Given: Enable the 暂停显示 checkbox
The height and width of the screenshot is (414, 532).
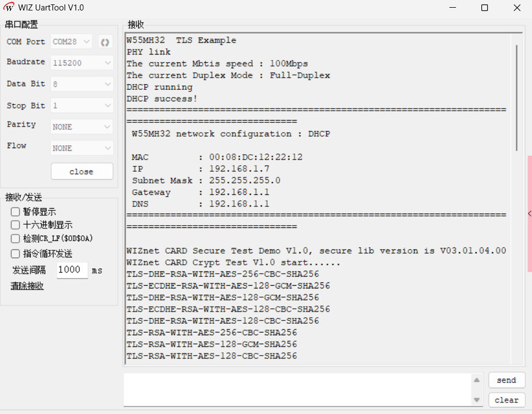Looking at the screenshot, I should [15, 212].
